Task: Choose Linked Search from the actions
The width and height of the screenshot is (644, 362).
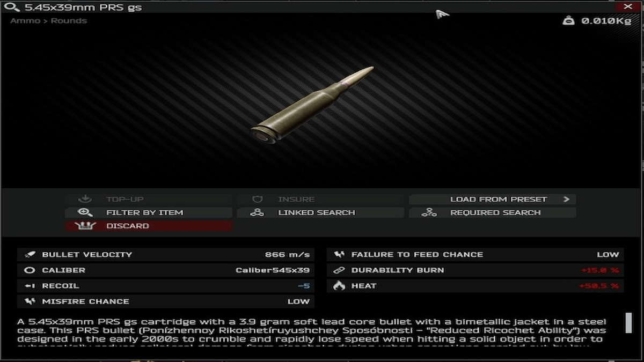Action: pos(320,212)
